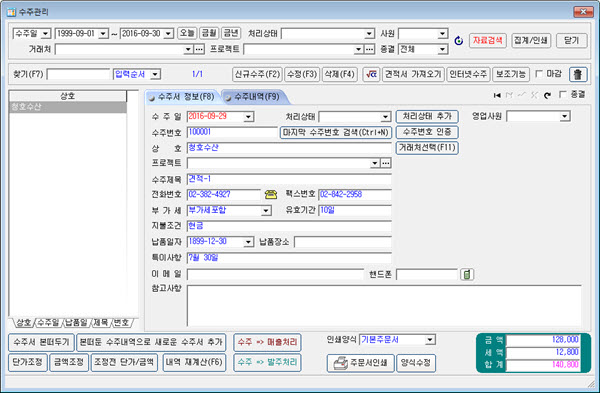600x393 pixels.
Task: Click 삭제(F4) button
Action: click(x=340, y=74)
